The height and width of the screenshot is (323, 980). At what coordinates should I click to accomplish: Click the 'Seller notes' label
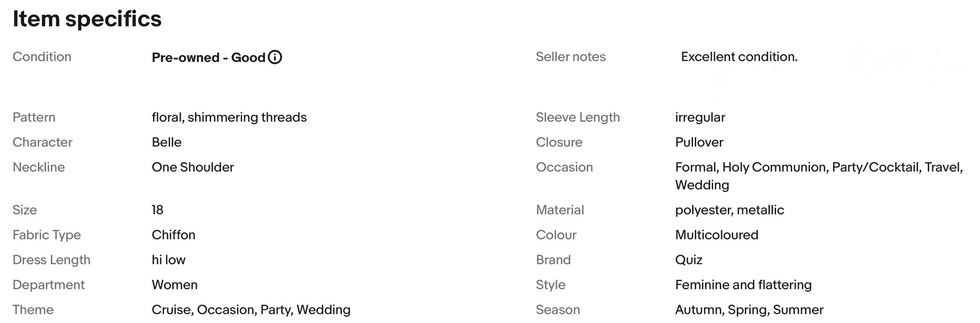point(571,57)
